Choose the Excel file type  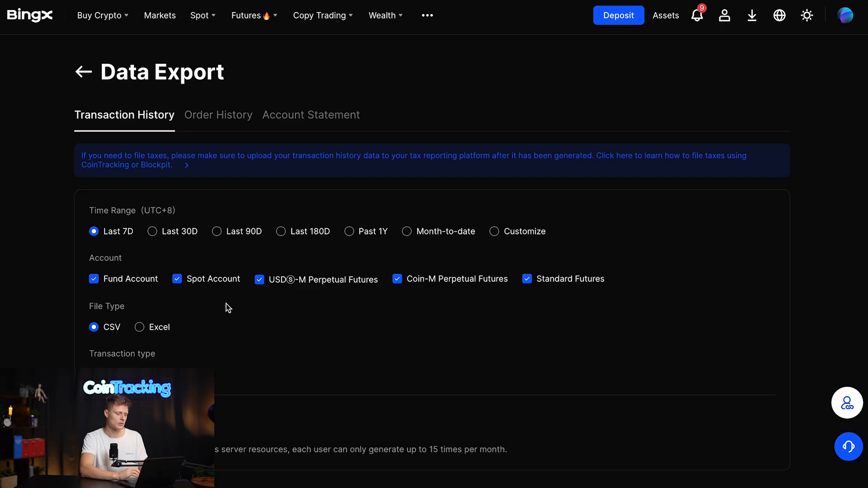click(139, 327)
